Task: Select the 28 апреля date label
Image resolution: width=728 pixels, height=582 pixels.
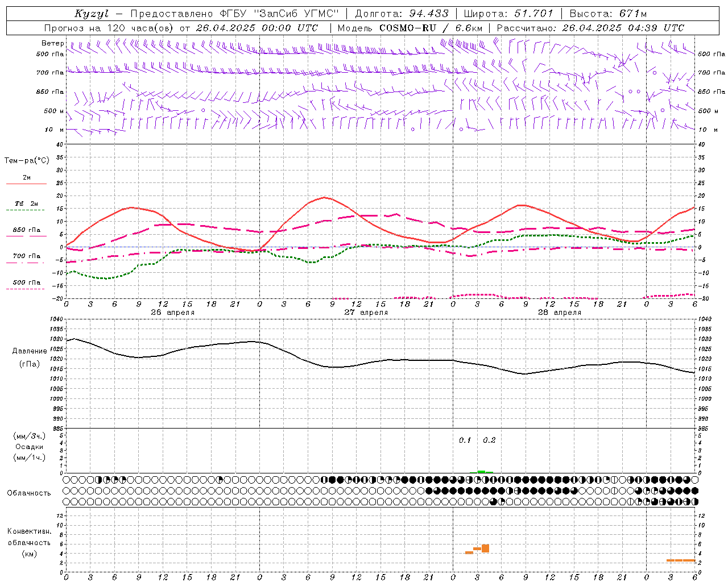Action: [560, 313]
